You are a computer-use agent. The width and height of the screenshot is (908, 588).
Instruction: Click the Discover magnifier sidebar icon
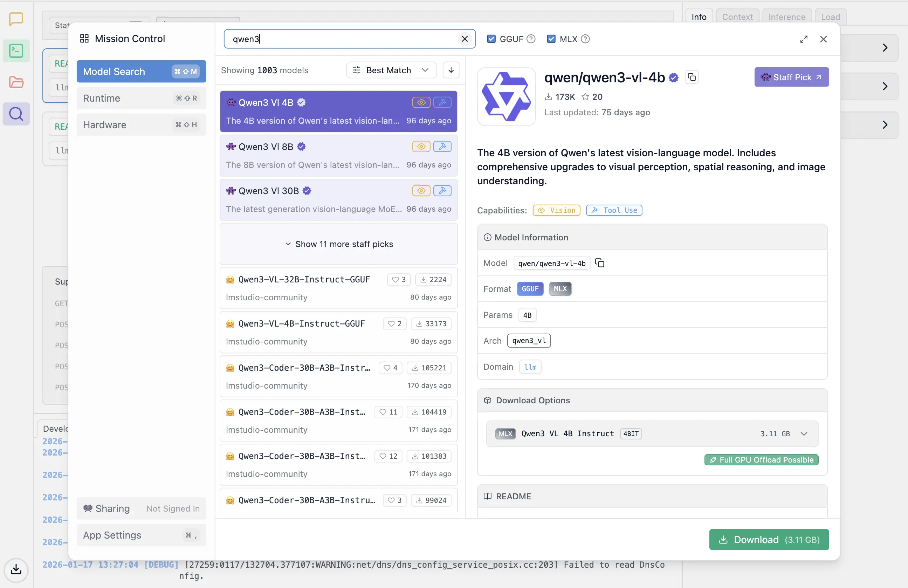16,114
